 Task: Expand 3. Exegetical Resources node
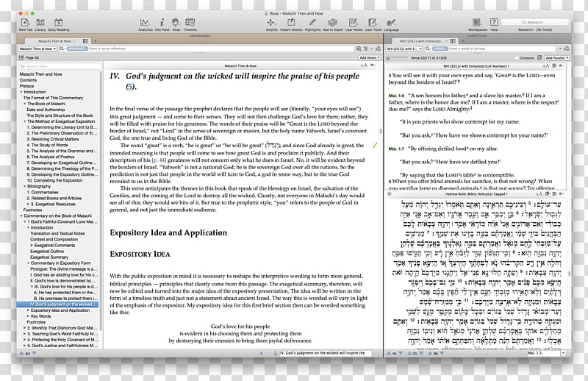coord(28,204)
